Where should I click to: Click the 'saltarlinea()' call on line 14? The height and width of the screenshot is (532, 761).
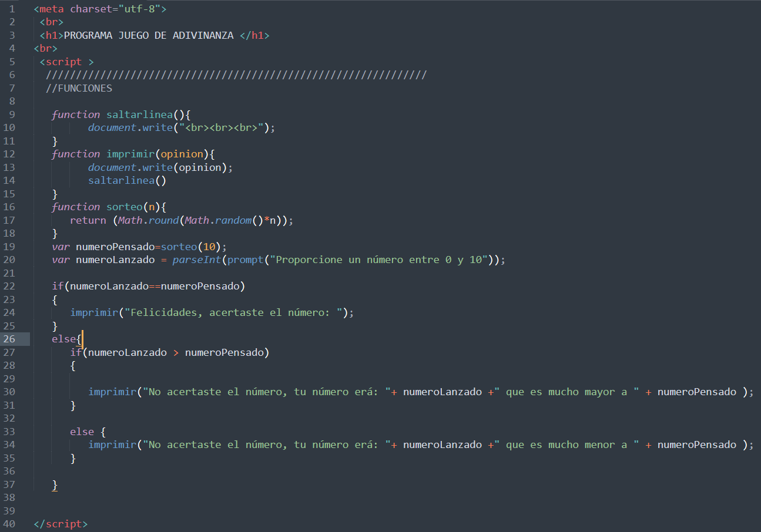tap(128, 181)
